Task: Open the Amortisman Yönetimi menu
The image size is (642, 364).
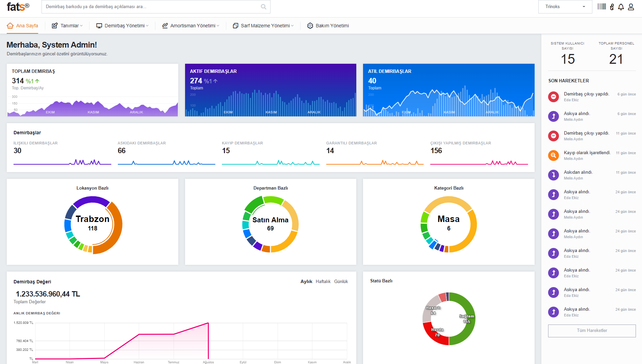Action: (x=190, y=26)
